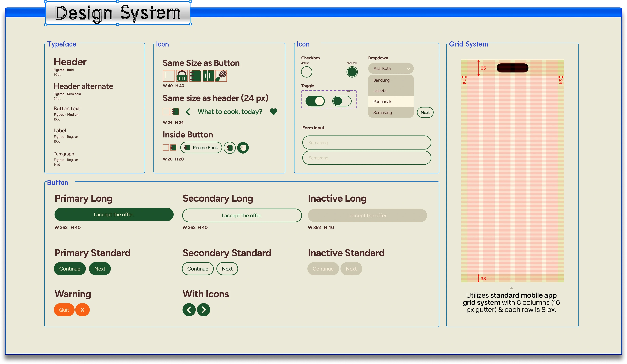
Task: Click the filled green round recipe book button
Action: pyautogui.click(x=243, y=148)
